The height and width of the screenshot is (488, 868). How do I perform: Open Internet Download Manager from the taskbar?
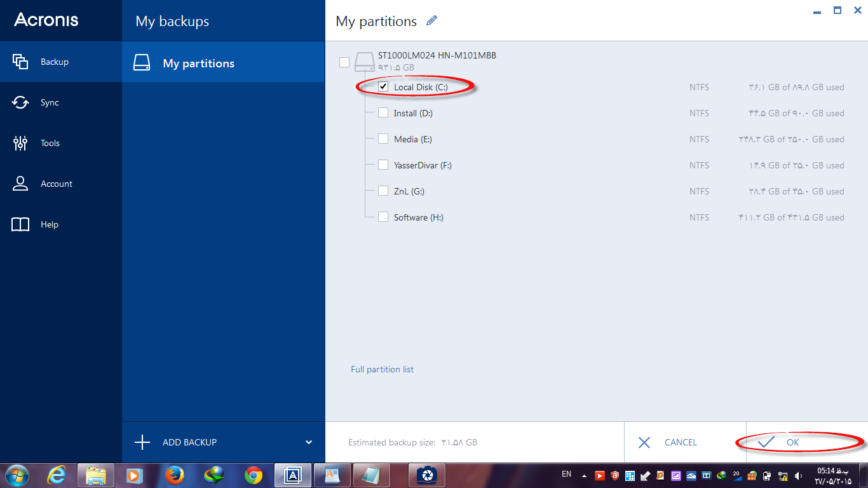214,475
